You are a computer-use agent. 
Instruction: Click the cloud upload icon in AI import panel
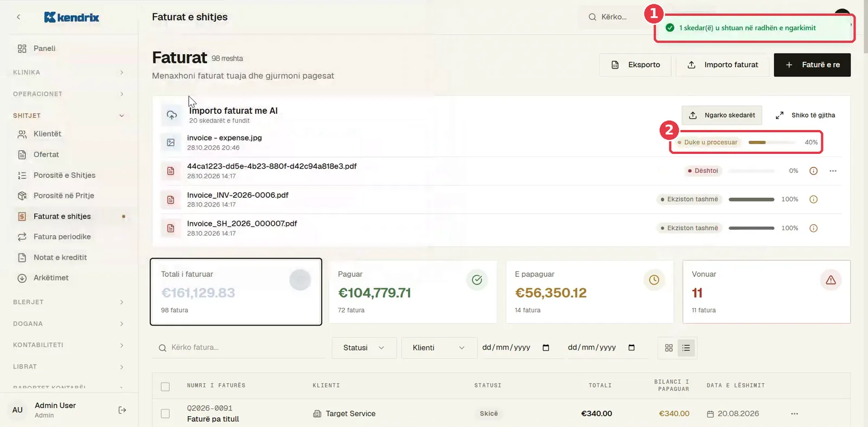pos(171,115)
